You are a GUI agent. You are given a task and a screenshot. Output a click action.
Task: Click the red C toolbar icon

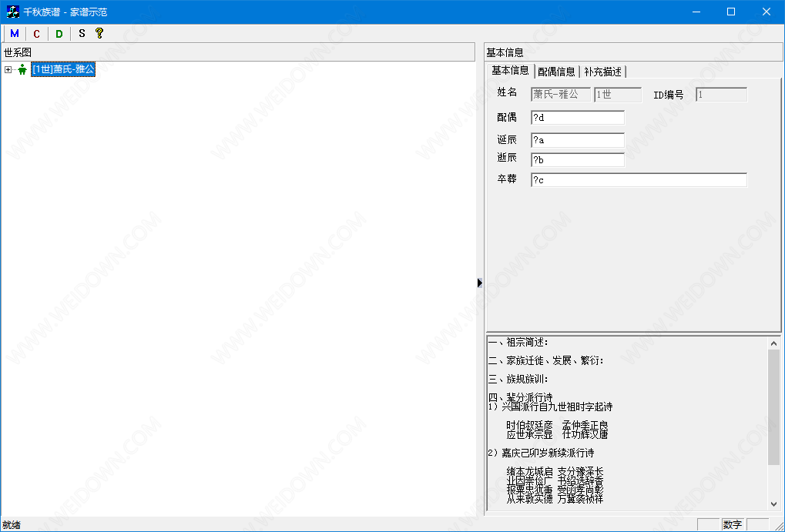pos(36,34)
